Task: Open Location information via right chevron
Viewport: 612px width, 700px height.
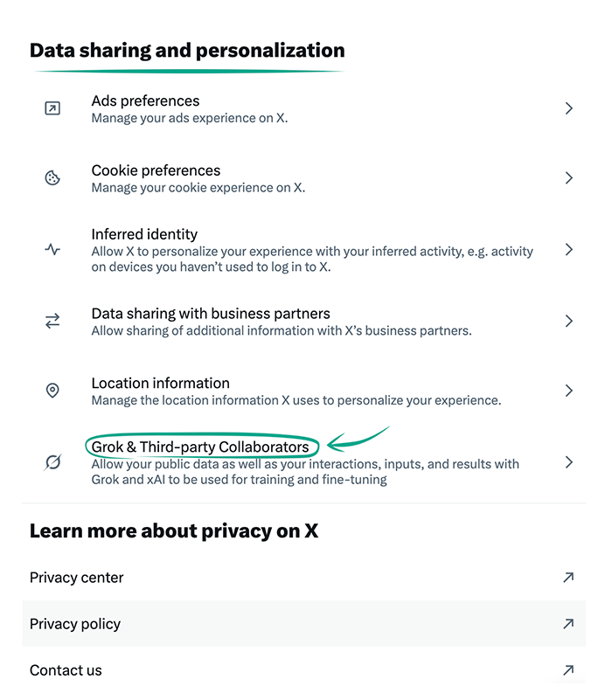Action: click(568, 391)
